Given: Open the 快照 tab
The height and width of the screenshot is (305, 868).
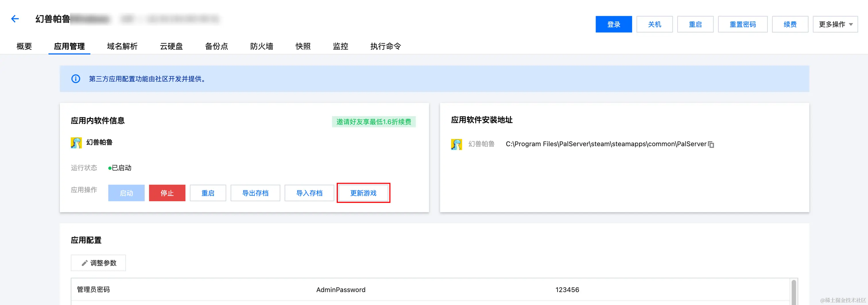Looking at the screenshot, I should [303, 46].
